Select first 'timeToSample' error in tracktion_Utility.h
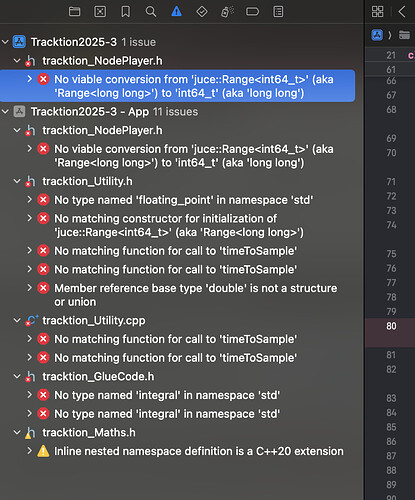 (x=175, y=251)
